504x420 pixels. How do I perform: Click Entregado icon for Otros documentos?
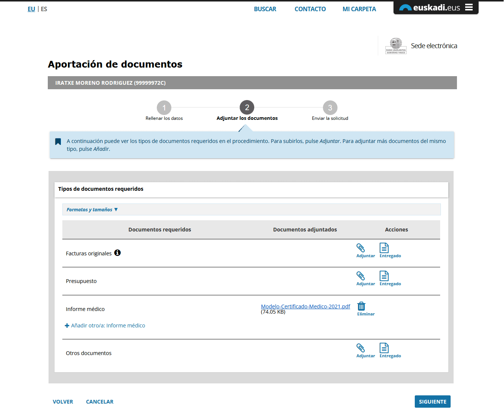click(384, 349)
